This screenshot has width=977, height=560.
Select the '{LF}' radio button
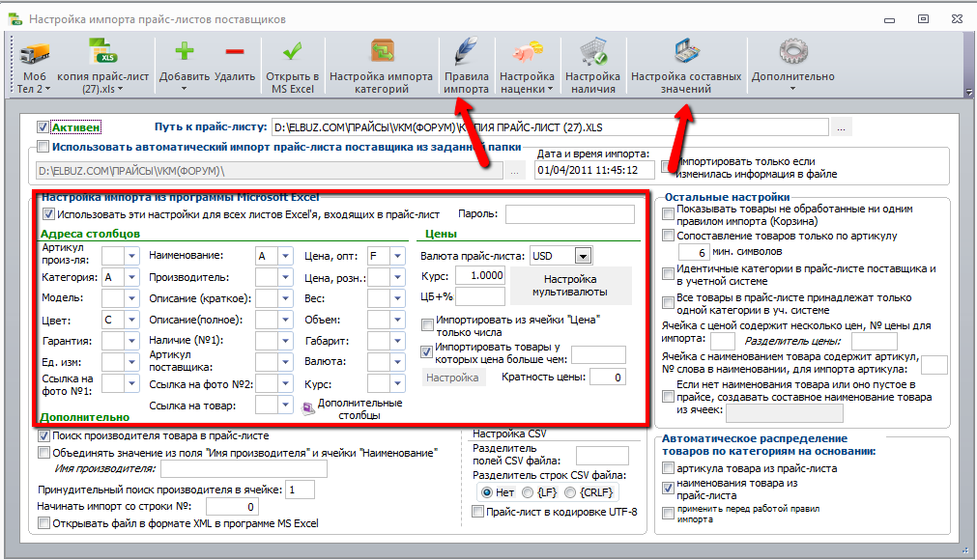coord(528,492)
